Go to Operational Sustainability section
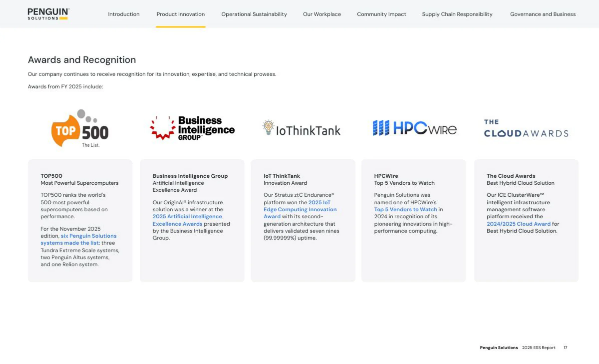599x364 pixels. (254, 14)
